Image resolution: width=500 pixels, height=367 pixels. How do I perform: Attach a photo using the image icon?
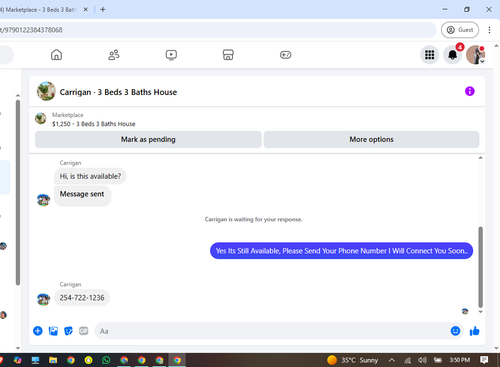click(53, 331)
